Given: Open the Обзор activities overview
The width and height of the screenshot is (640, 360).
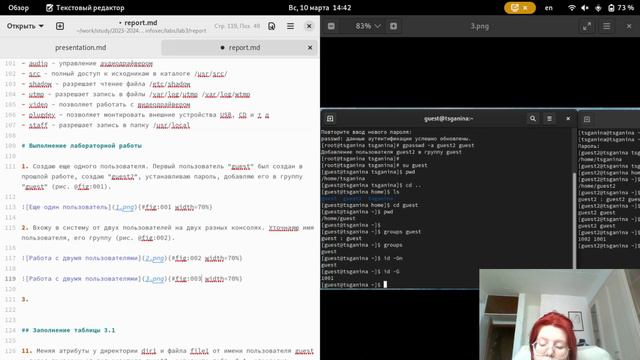Looking at the screenshot, I should 18,8.
